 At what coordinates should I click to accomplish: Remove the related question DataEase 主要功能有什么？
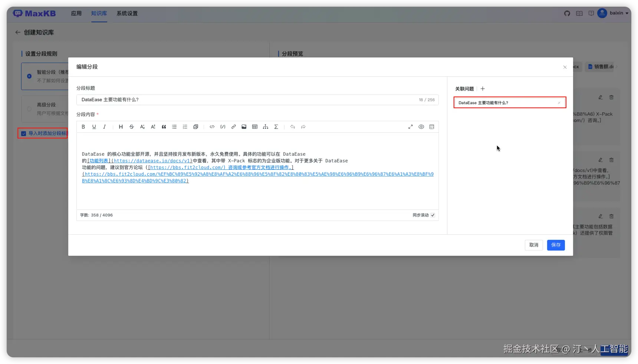(559, 103)
